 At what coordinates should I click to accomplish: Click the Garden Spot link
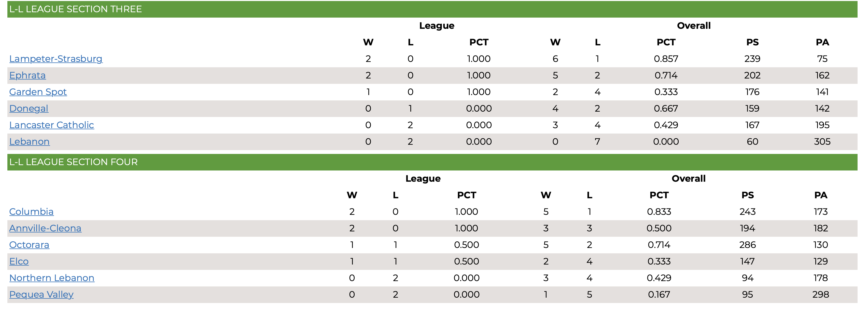coord(38,92)
